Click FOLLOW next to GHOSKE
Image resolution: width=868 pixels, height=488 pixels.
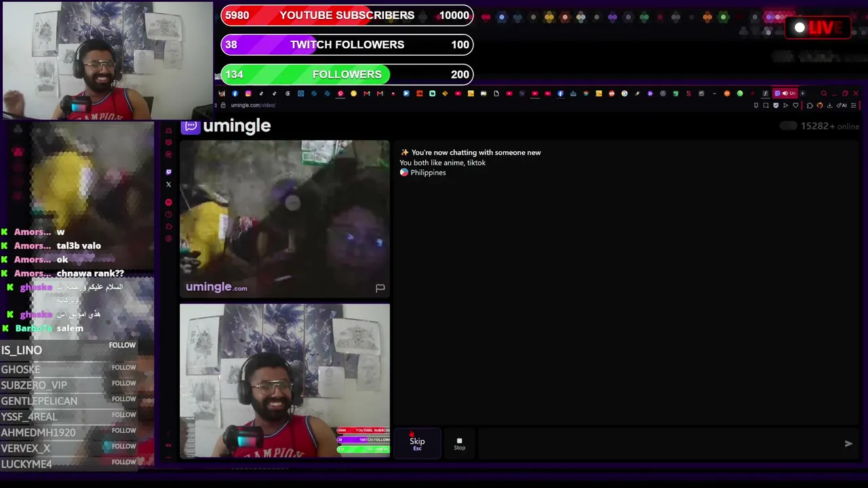coord(123,367)
